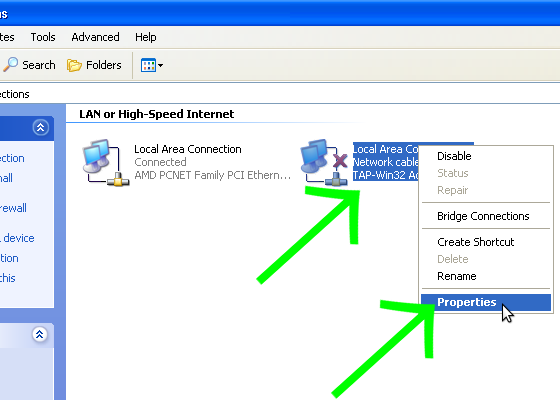Select the connected Local Area Connection icon

tap(106, 162)
